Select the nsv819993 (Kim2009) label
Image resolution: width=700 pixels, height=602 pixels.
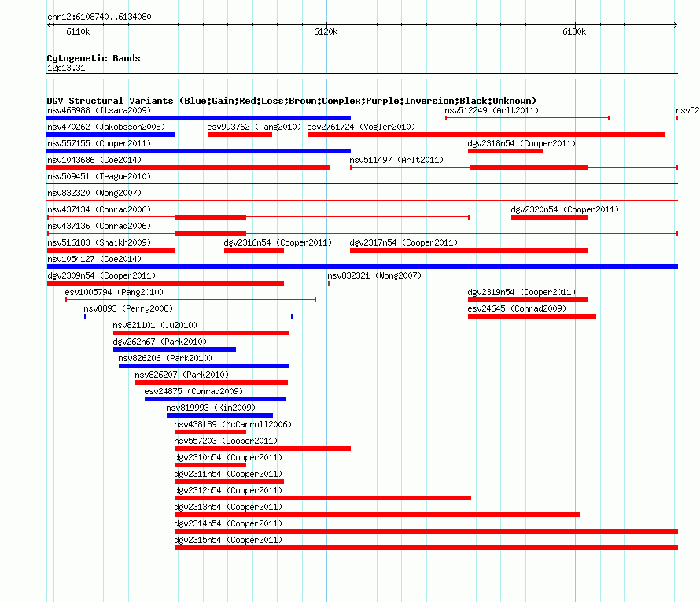[211, 408]
